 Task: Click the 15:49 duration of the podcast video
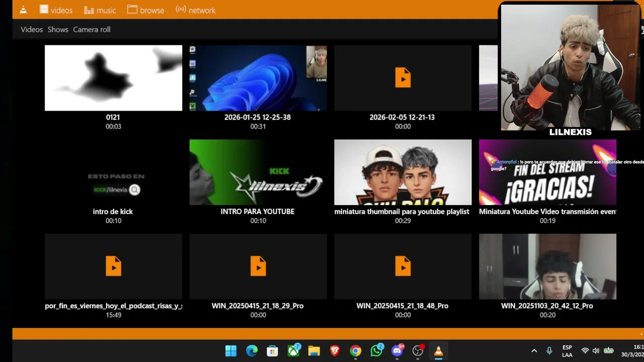click(x=113, y=315)
